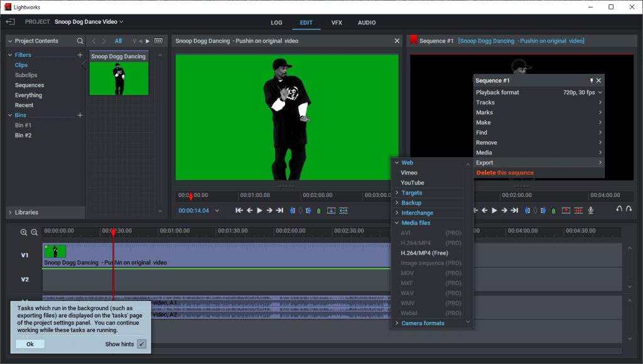This screenshot has height=364, width=643.
Task: Expand the Interchange export group
Action: pos(397,213)
